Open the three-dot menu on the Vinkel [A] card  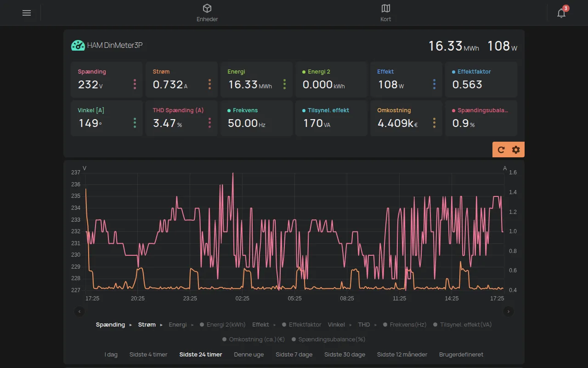point(135,123)
